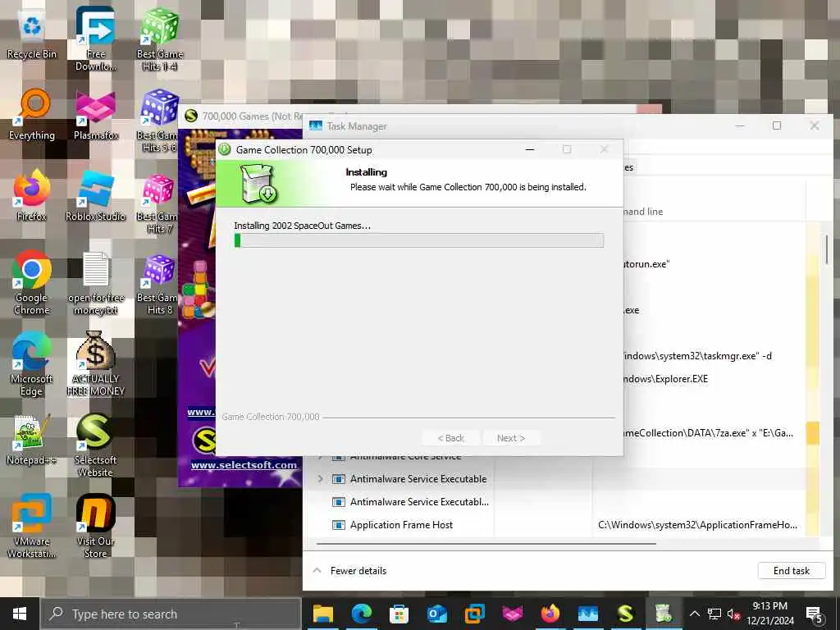840x630 pixels.
Task: Launch VMware Workstation desktop shortcut
Action: click(x=32, y=527)
